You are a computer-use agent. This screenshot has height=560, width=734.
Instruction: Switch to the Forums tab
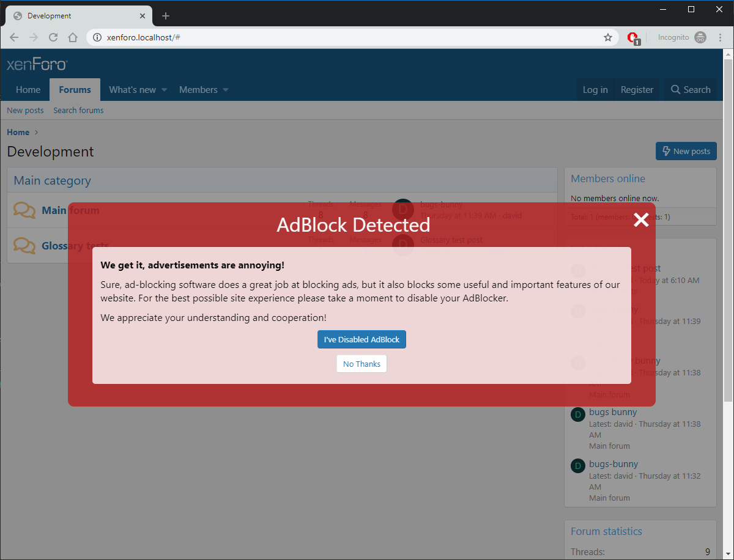(75, 90)
